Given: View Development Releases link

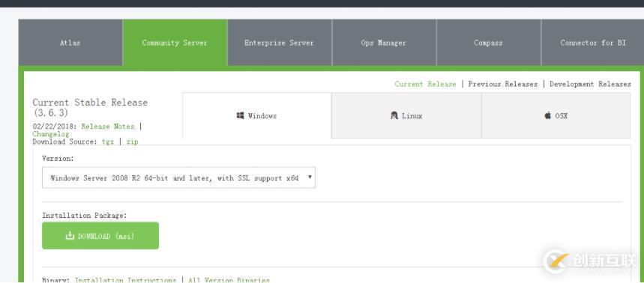Looking at the screenshot, I should pyautogui.click(x=590, y=84).
